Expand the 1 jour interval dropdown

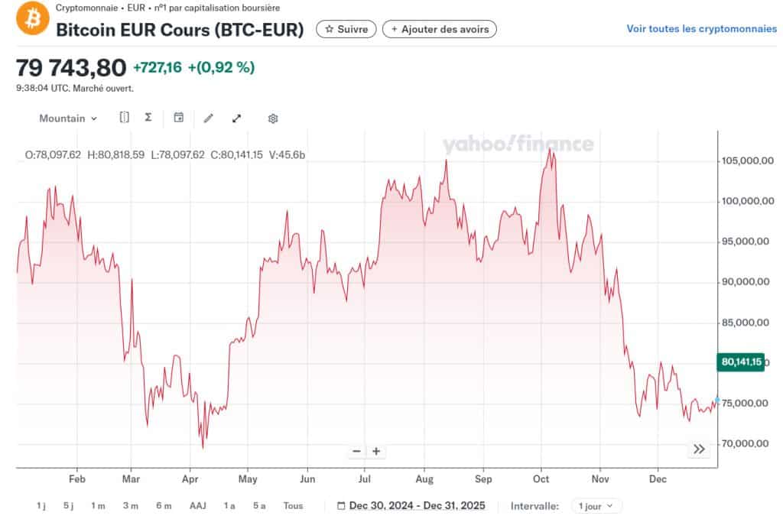pyautogui.click(x=596, y=506)
